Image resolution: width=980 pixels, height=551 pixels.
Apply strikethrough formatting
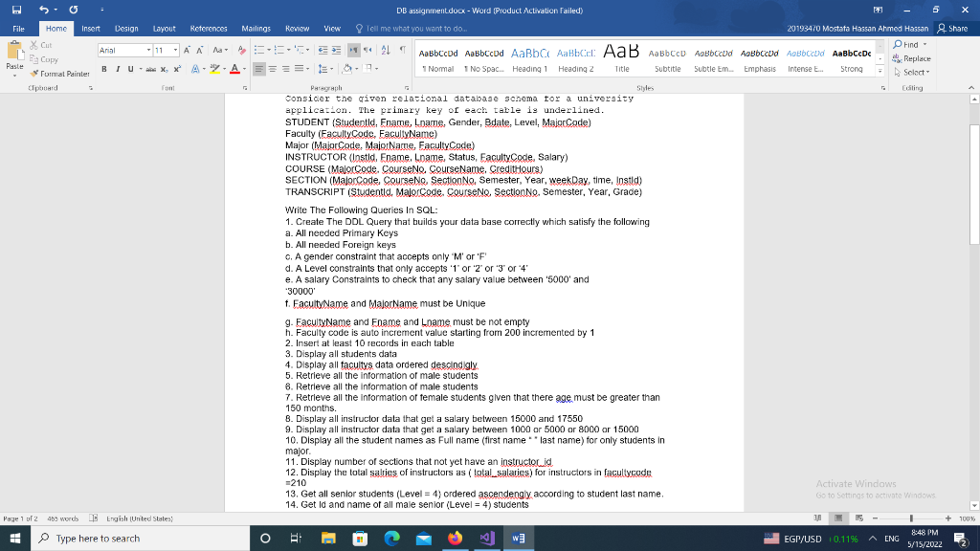click(150, 69)
